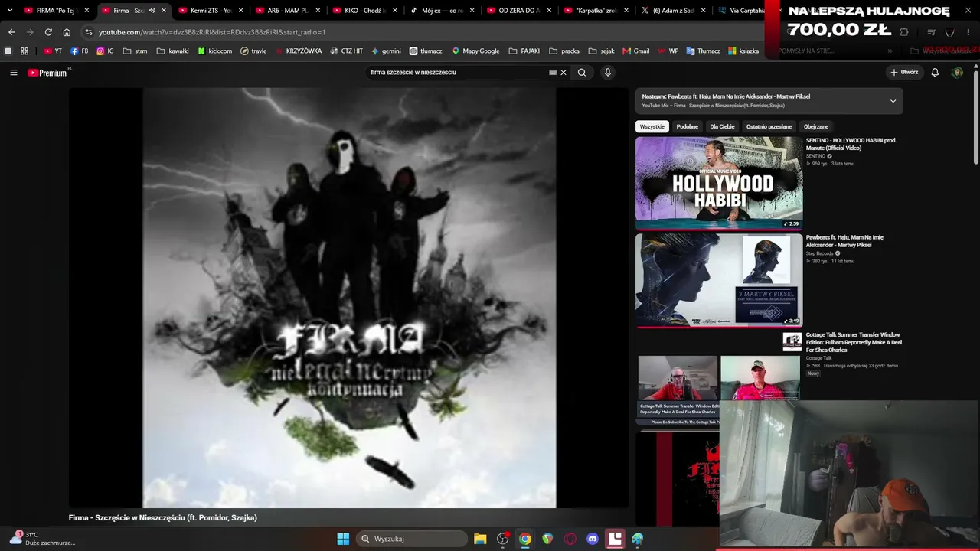Open the Cottage Talk Summer Transfer Window title

pos(854,342)
